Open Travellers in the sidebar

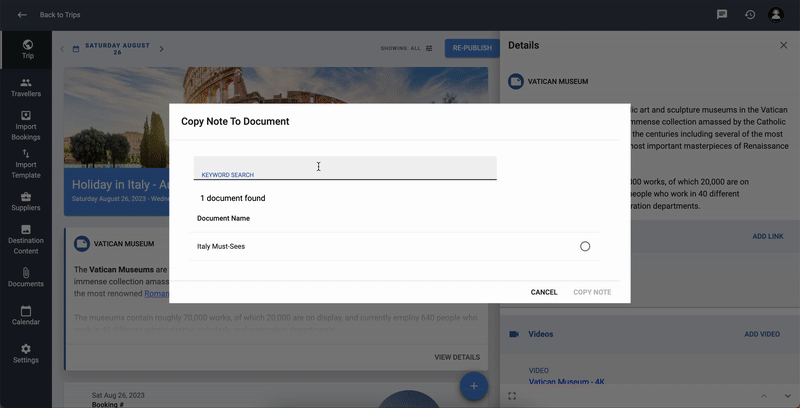click(x=26, y=87)
